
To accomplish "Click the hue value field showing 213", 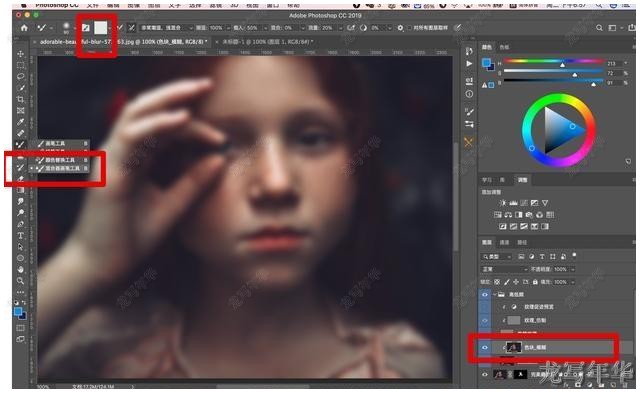I will 614,64.
